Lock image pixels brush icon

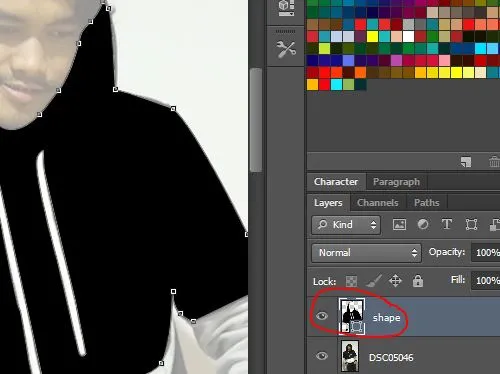(373, 281)
